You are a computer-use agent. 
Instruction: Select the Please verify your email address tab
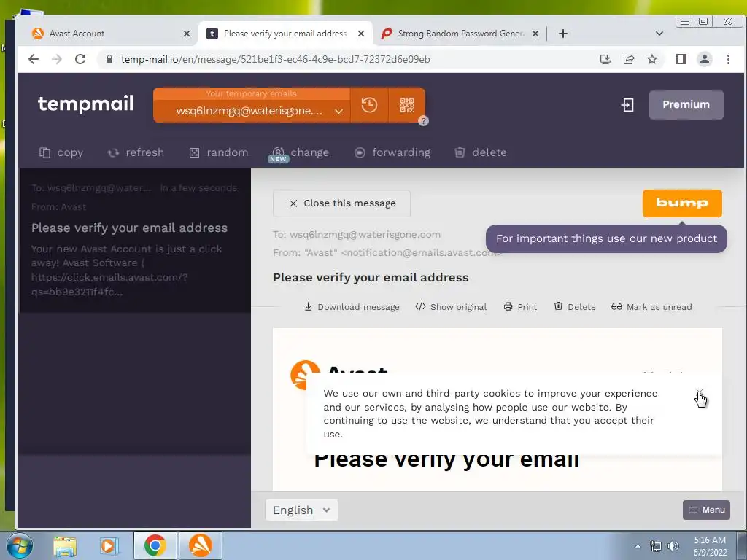(x=285, y=34)
